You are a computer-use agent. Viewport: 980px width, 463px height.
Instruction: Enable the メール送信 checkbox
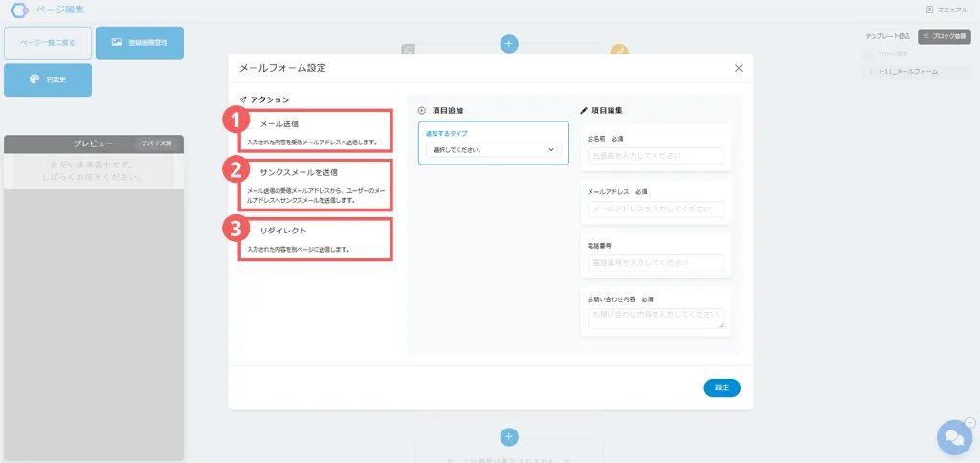(x=252, y=123)
